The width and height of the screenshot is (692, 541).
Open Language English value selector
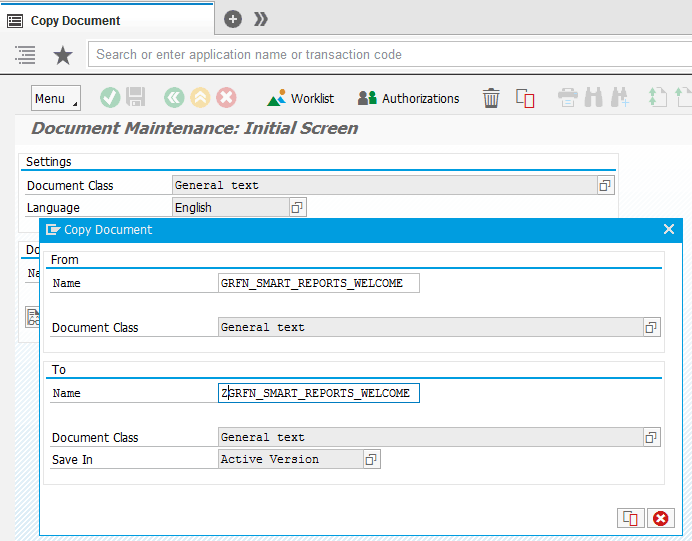tap(297, 208)
